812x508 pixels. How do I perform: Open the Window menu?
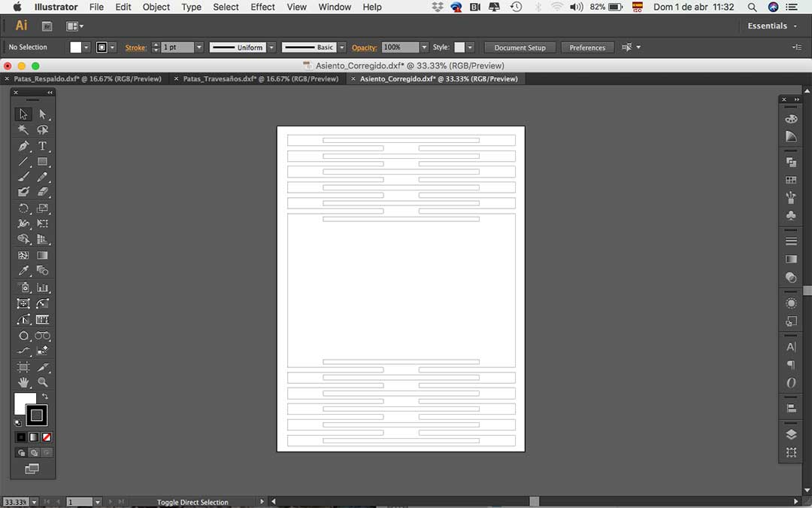(335, 7)
